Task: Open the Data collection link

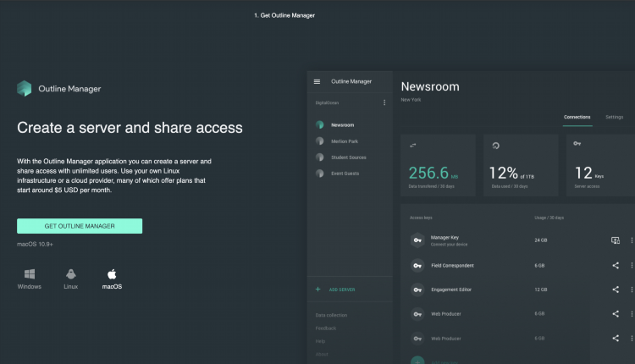Action: 331,315
